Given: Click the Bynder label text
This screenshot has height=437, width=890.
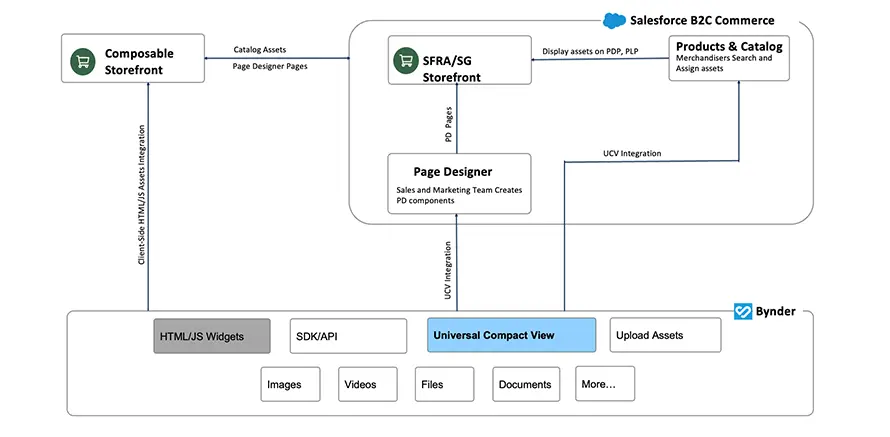Looking at the screenshot, I should (775, 311).
